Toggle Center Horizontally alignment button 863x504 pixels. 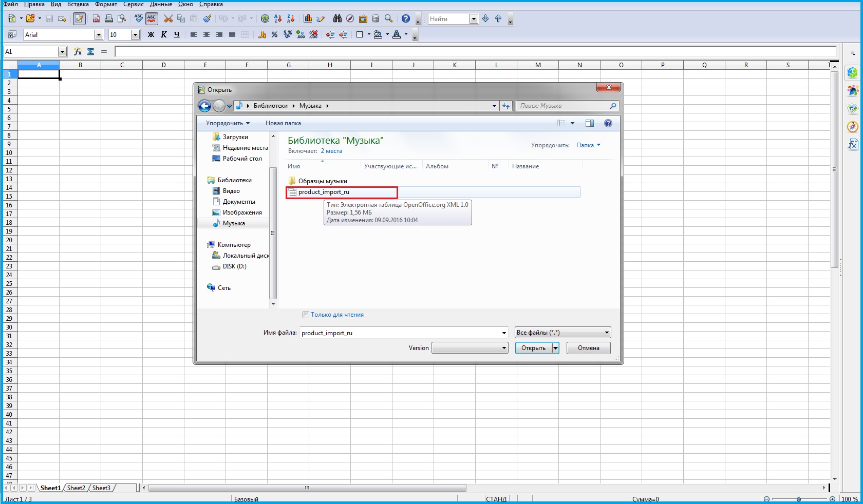click(x=207, y=35)
